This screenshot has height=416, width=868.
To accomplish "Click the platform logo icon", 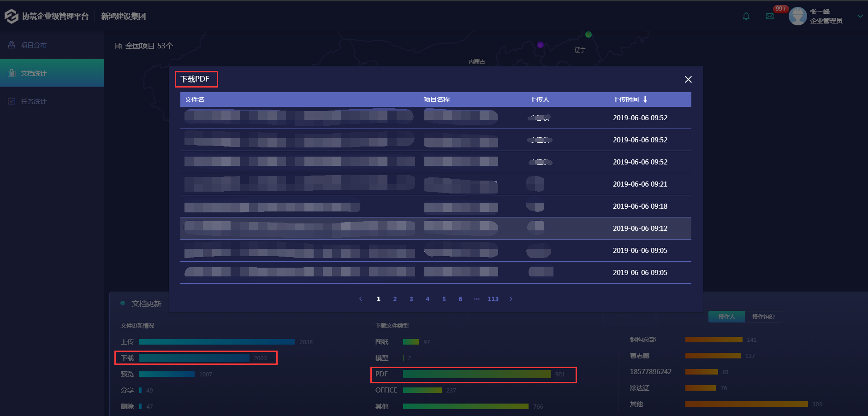I will point(11,16).
